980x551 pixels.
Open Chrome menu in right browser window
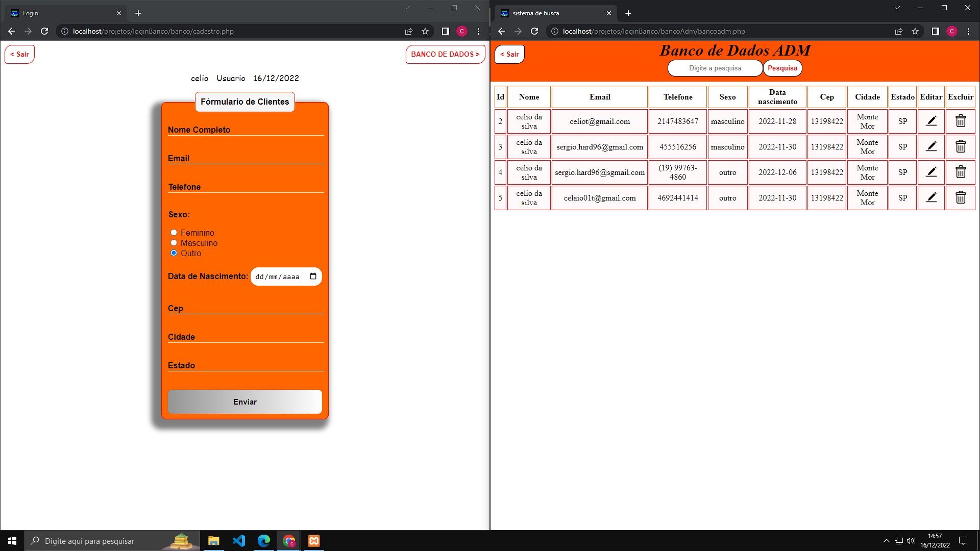[968, 31]
